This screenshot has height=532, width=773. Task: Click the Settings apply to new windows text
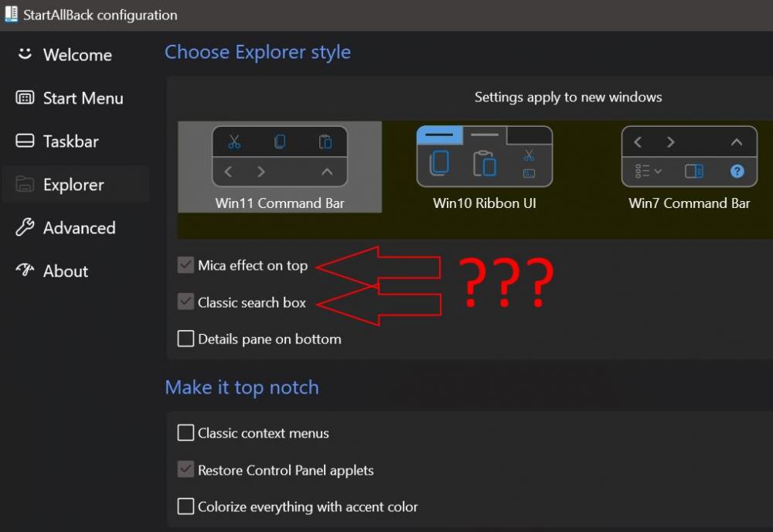click(x=568, y=97)
